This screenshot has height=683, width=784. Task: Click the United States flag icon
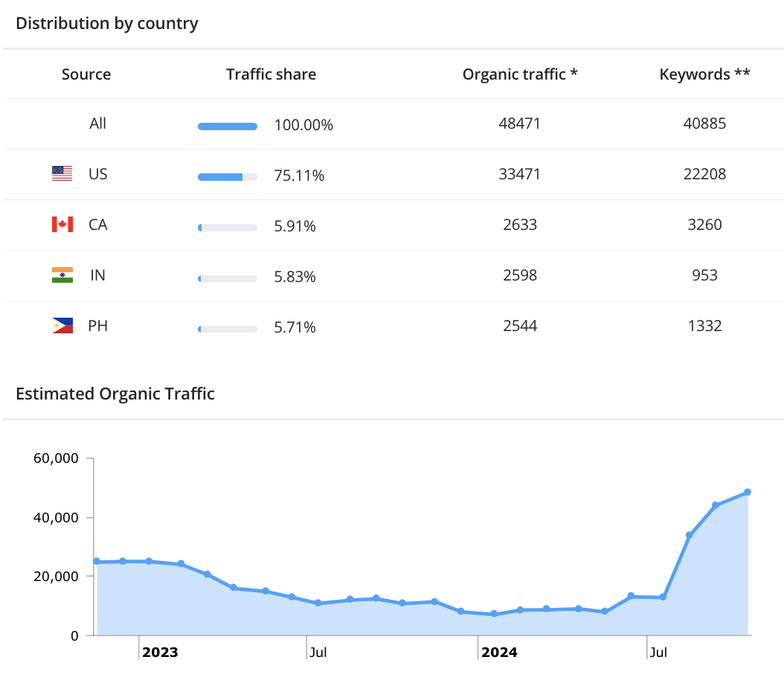tap(62, 174)
